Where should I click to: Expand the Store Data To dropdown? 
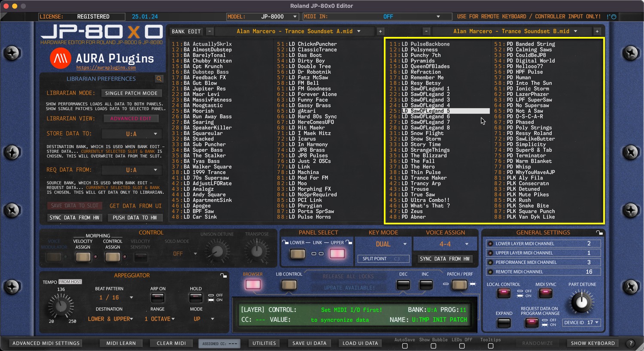[x=132, y=134]
